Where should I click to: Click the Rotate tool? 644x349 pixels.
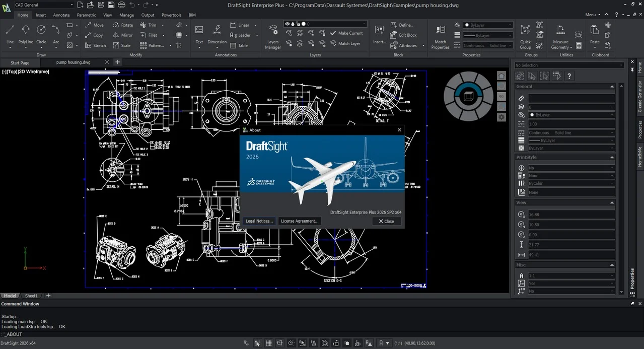[x=123, y=25]
